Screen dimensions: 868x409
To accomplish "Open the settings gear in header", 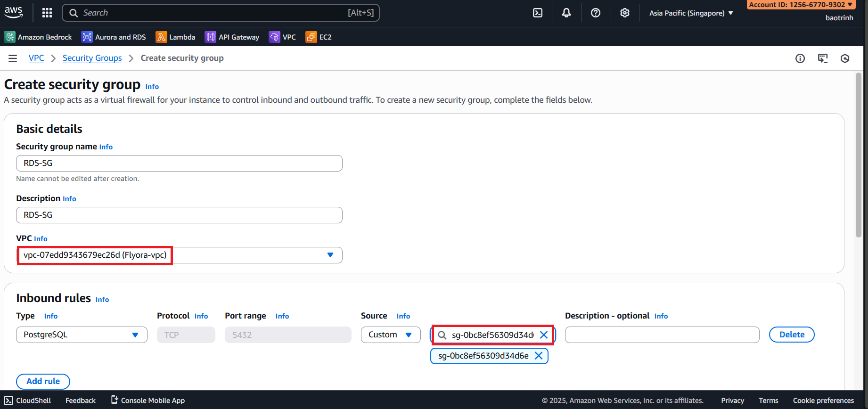I will [625, 13].
